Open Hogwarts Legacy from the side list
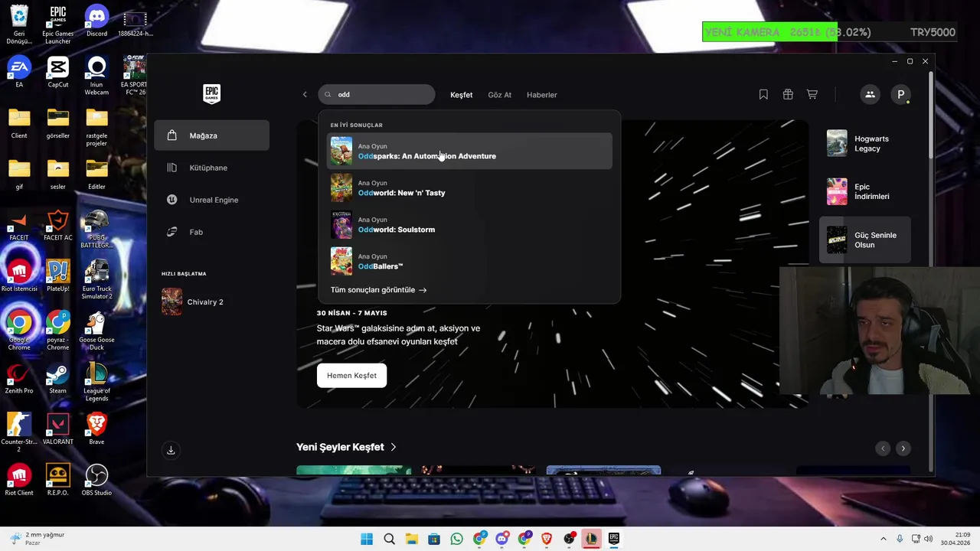This screenshot has height=551, width=980. tap(865, 144)
